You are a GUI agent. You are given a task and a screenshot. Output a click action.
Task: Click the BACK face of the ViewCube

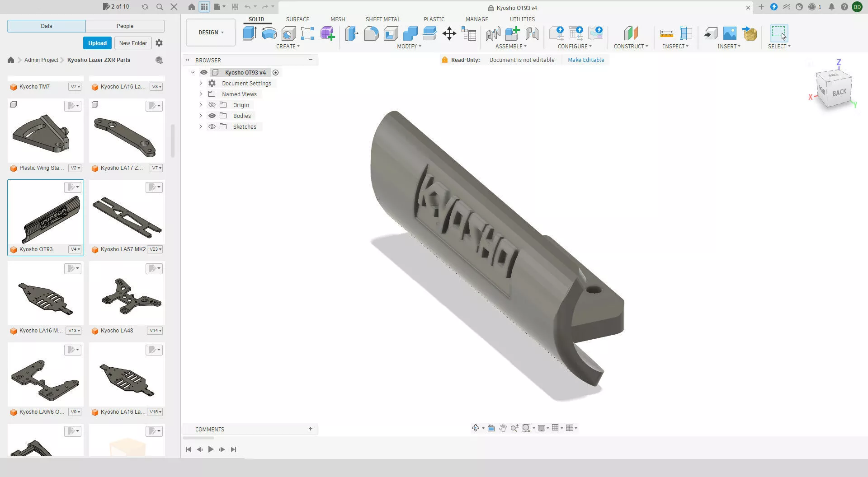tap(839, 92)
